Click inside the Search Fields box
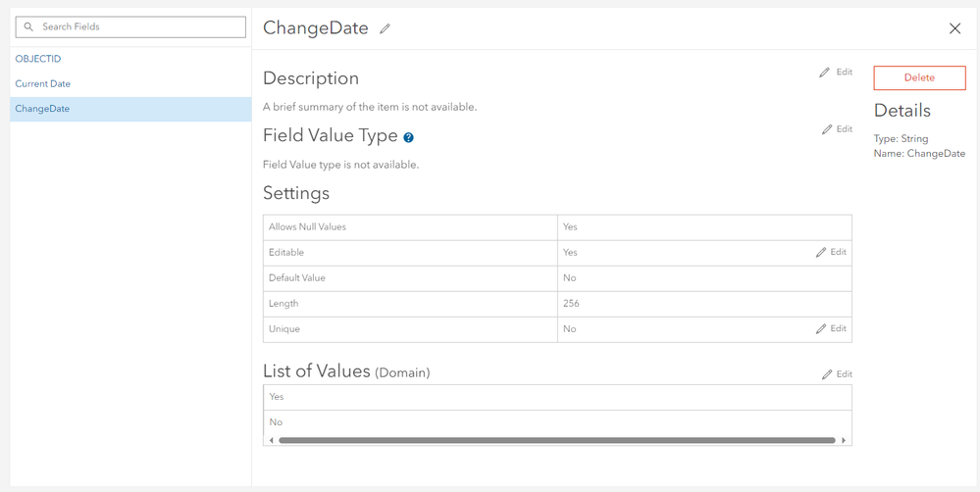The height and width of the screenshot is (492, 980). [137, 26]
